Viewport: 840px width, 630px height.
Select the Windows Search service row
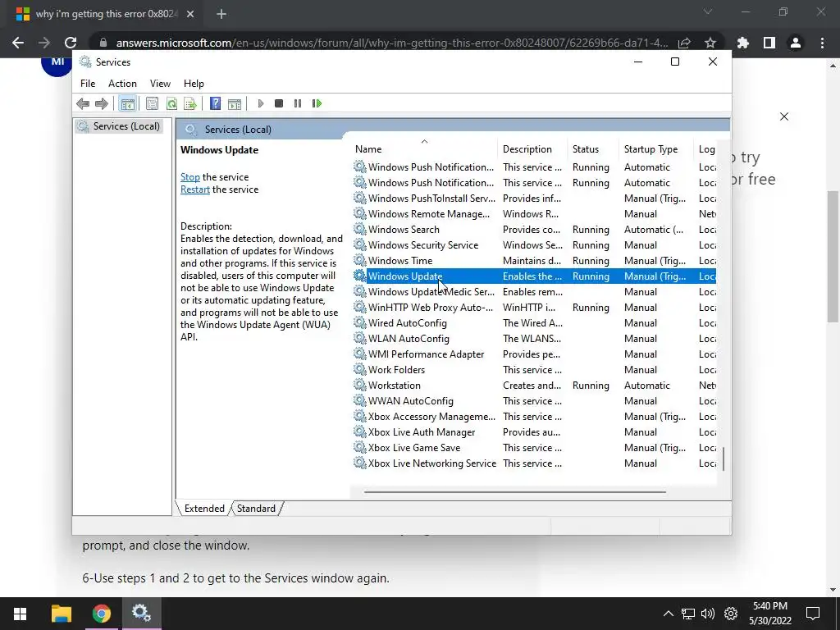pos(534,230)
